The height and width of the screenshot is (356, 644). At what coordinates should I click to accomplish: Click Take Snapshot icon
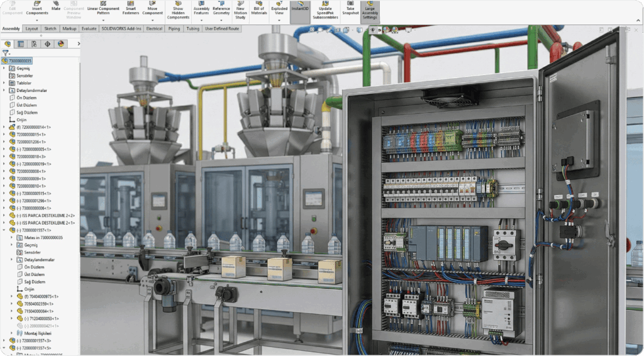[350, 9]
